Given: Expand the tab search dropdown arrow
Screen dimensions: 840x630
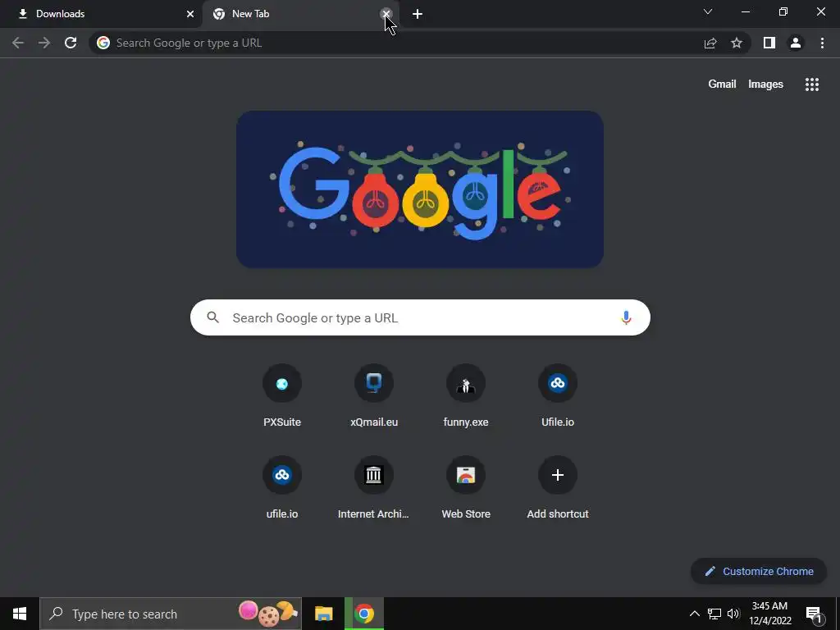Looking at the screenshot, I should click(x=708, y=11).
